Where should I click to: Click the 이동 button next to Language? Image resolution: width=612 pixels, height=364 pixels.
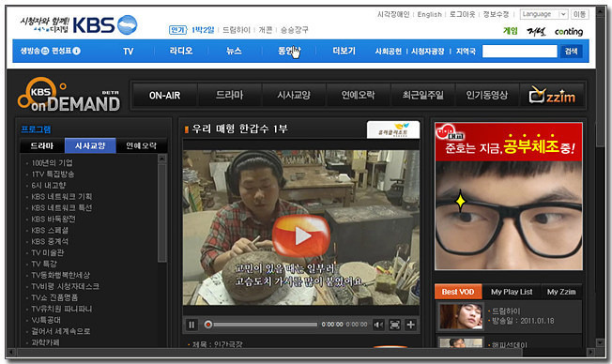click(x=579, y=14)
